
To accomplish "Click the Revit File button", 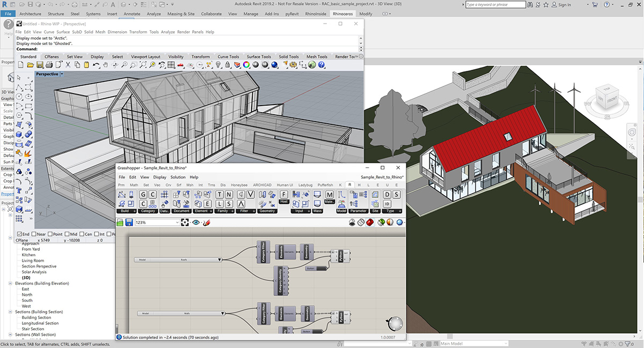I will [8, 13].
